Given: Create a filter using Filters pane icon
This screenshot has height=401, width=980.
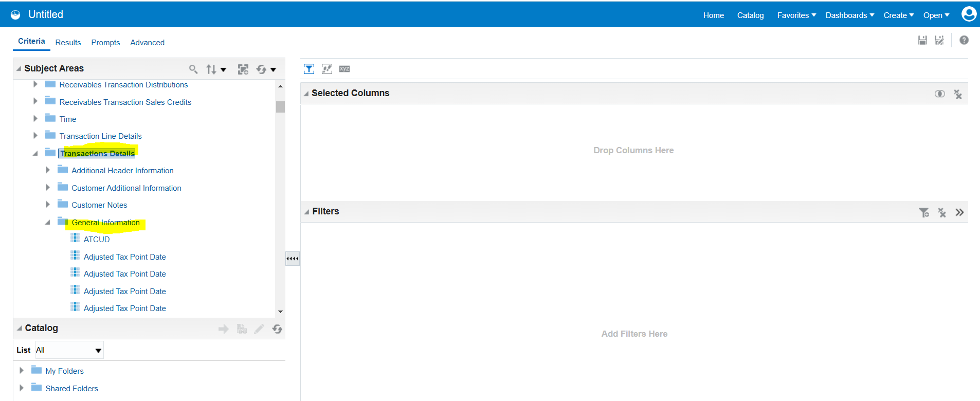Looking at the screenshot, I should coord(924,212).
